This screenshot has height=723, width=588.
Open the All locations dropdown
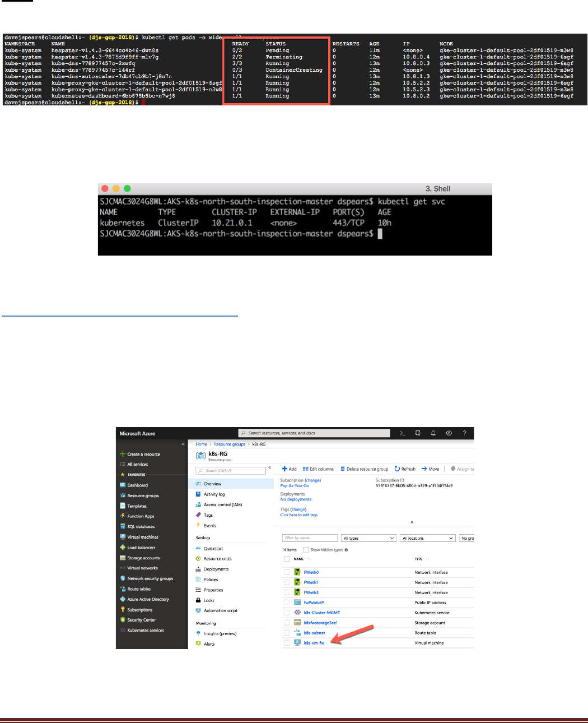(428, 538)
